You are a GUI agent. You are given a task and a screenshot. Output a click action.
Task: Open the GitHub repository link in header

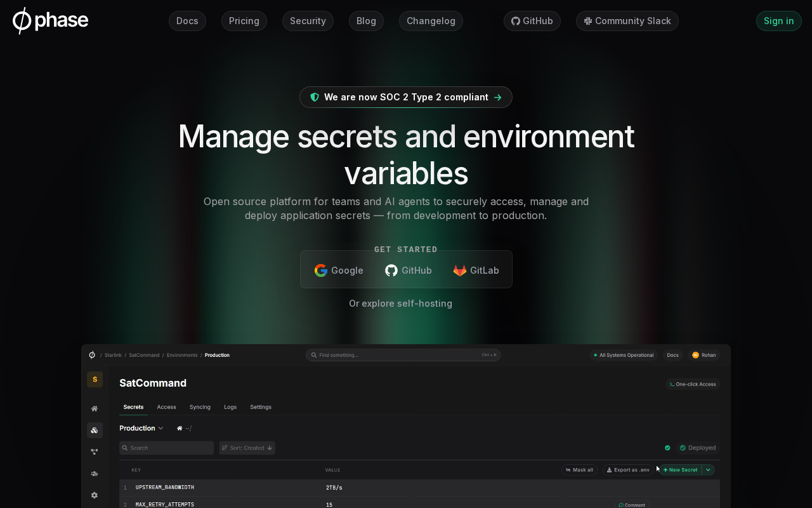[x=532, y=21]
